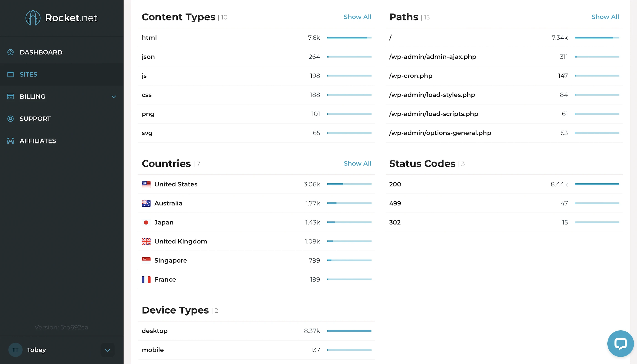Show all Content Types
The image size is (637, 364).
(x=357, y=17)
